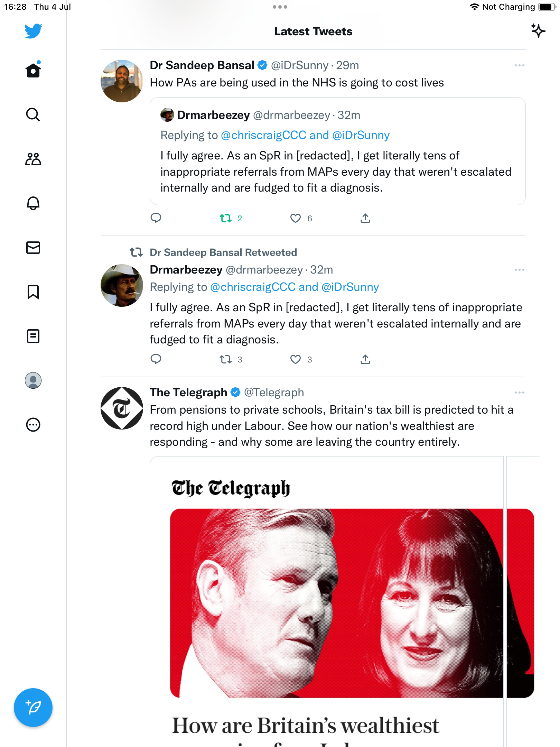
Task: Like Dr Sandeep Bansal's tweet with heart
Action: (295, 218)
